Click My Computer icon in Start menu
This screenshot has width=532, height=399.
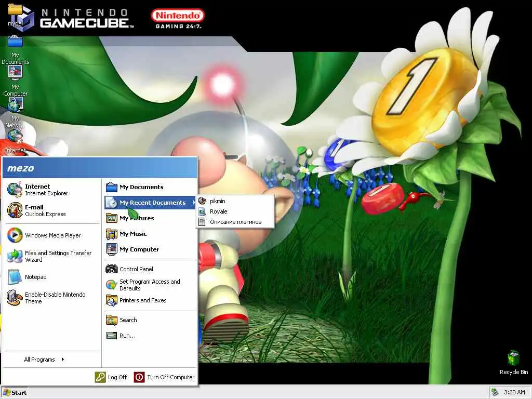click(111, 249)
